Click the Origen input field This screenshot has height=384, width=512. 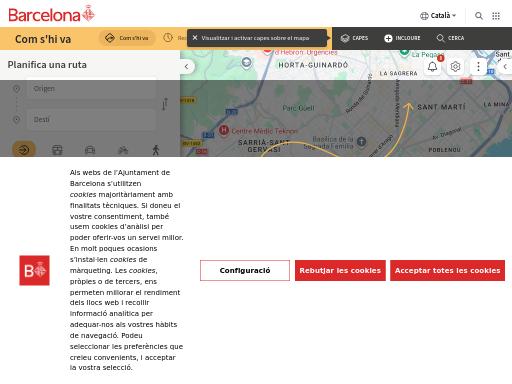coord(91,89)
